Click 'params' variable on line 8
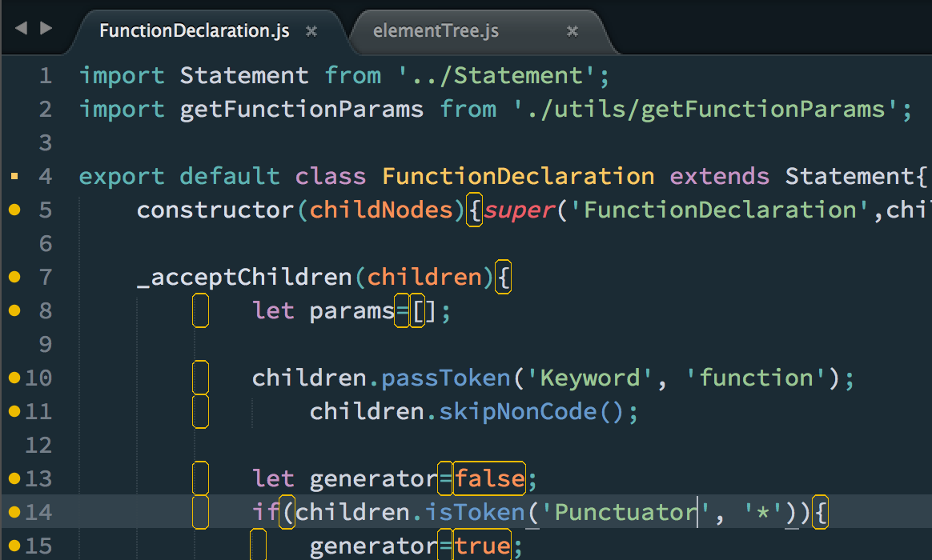 [x=352, y=310]
